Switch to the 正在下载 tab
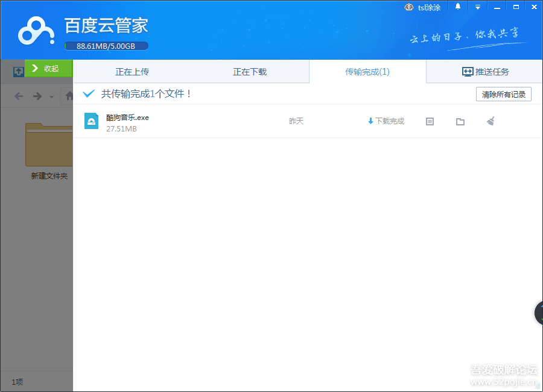The height and width of the screenshot is (392, 543). pyautogui.click(x=250, y=72)
